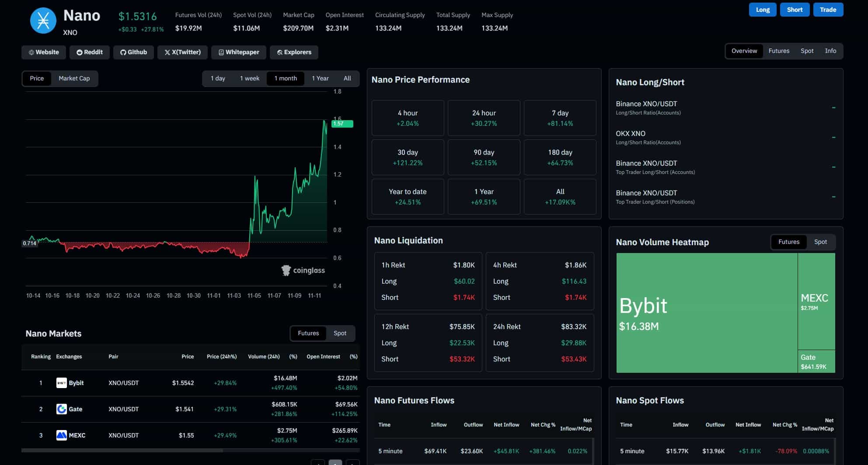Open the Reddit community page
Screen dimensions: 868x465
[89, 52]
